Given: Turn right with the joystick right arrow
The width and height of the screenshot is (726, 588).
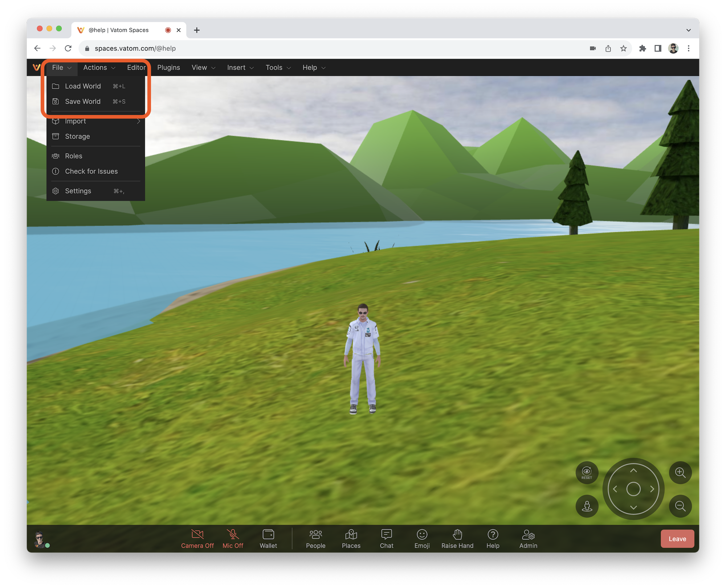Looking at the screenshot, I should (x=652, y=489).
